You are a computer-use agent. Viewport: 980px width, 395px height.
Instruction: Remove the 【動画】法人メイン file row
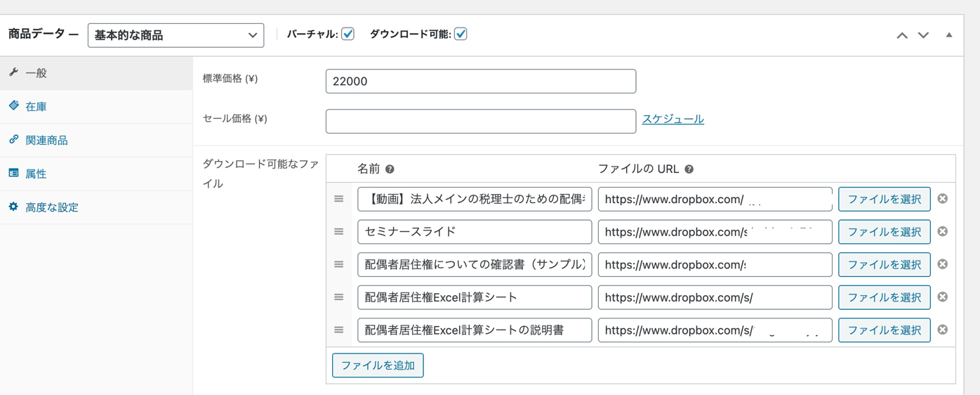[943, 199]
